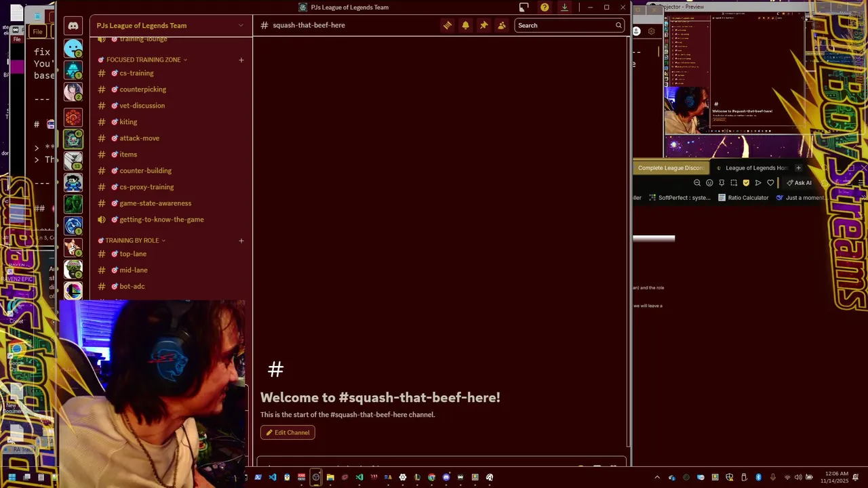This screenshot has width=868, height=488.
Task: Show pinned messages pin icon
Action: tap(484, 25)
